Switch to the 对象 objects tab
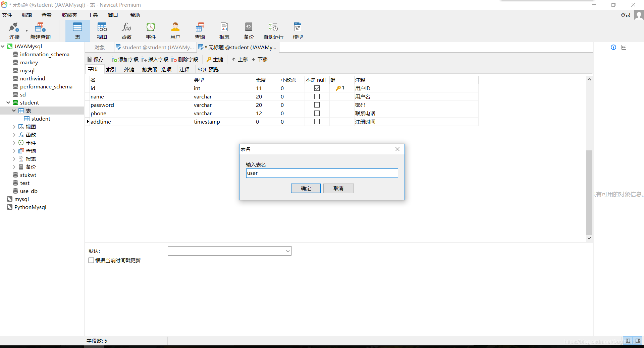This screenshot has height=348, width=644. [x=100, y=48]
